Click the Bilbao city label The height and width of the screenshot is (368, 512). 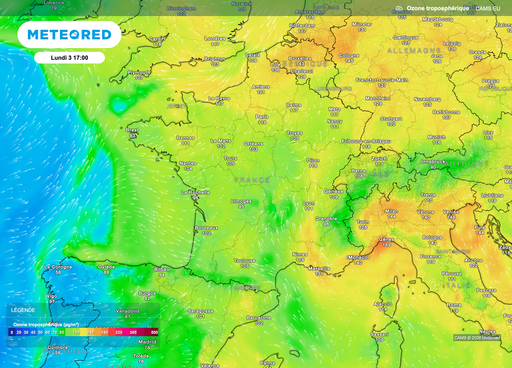(162, 269)
